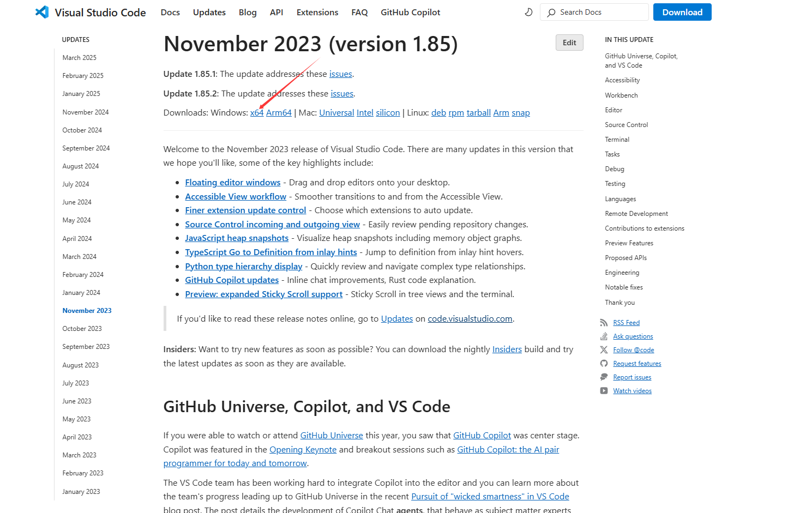
Task: Jump to Notable fixes section in outline
Action: pyautogui.click(x=624, y=287)
